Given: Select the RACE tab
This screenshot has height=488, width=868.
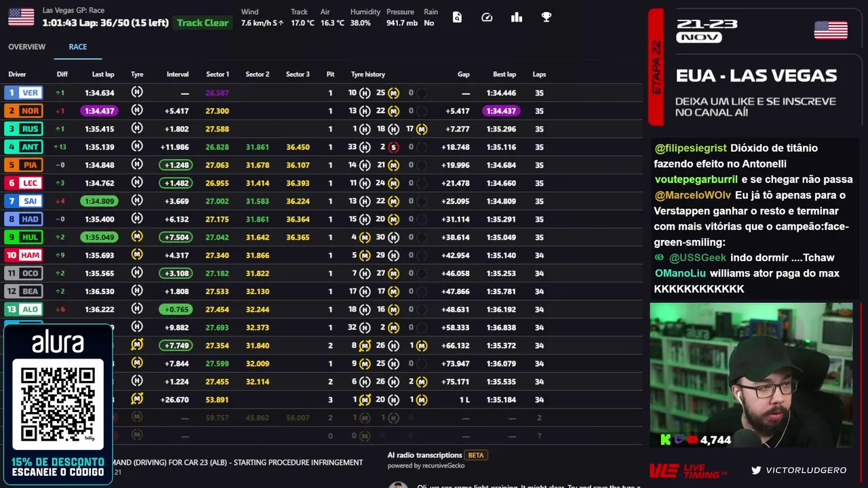Looking at the screenshot, I should tap(77, 47).
